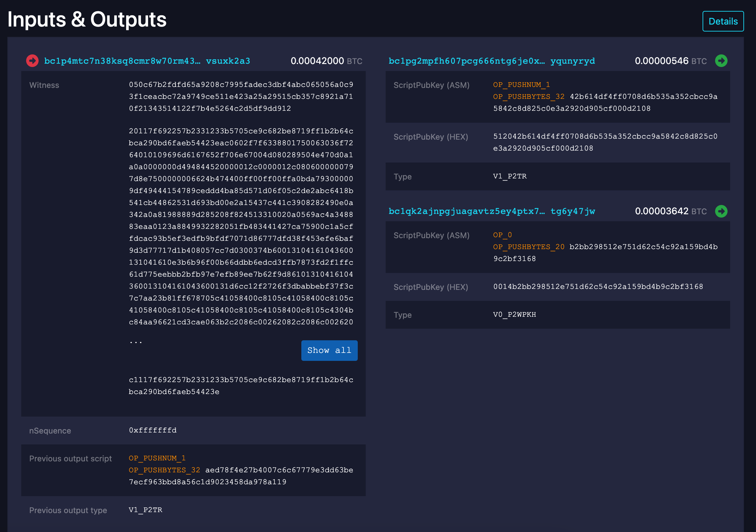756x532 pixels.
Task: Click the V0_P2WPKH type value
Action: pyautogui.click(x=514, y=314)
